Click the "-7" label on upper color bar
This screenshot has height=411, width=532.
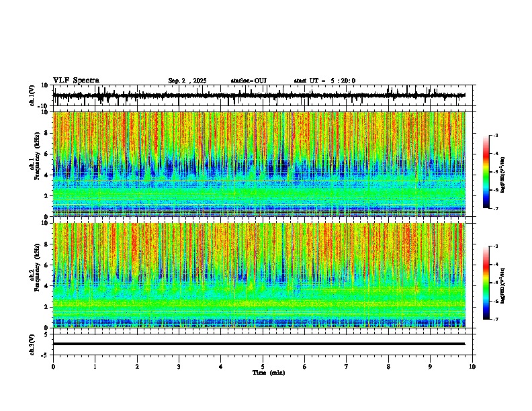coord(496,208)
